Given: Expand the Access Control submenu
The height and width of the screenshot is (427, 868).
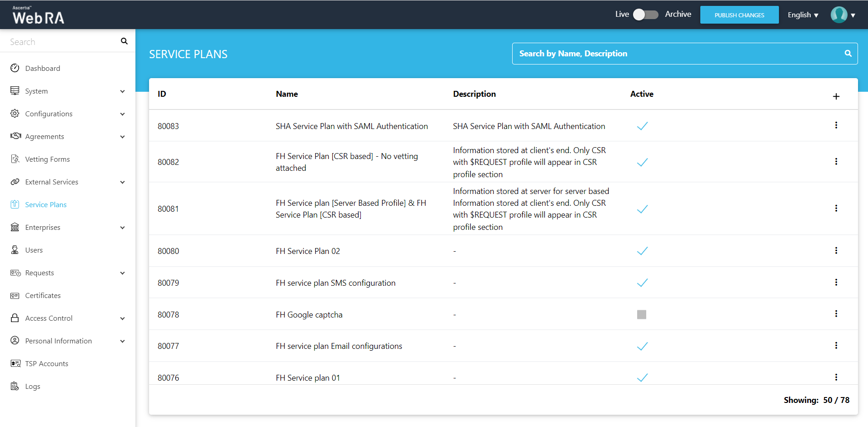Looking at the screenshot, I should (122, 318).
